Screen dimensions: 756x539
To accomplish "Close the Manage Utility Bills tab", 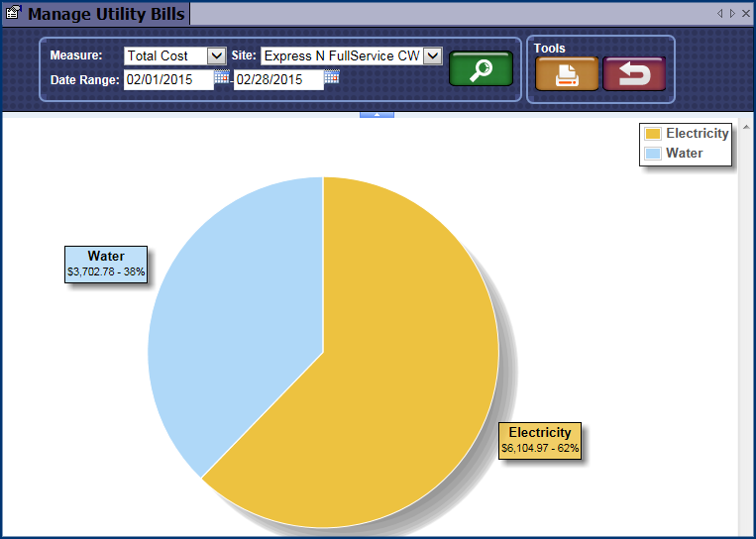I will [x=745, y=14].
